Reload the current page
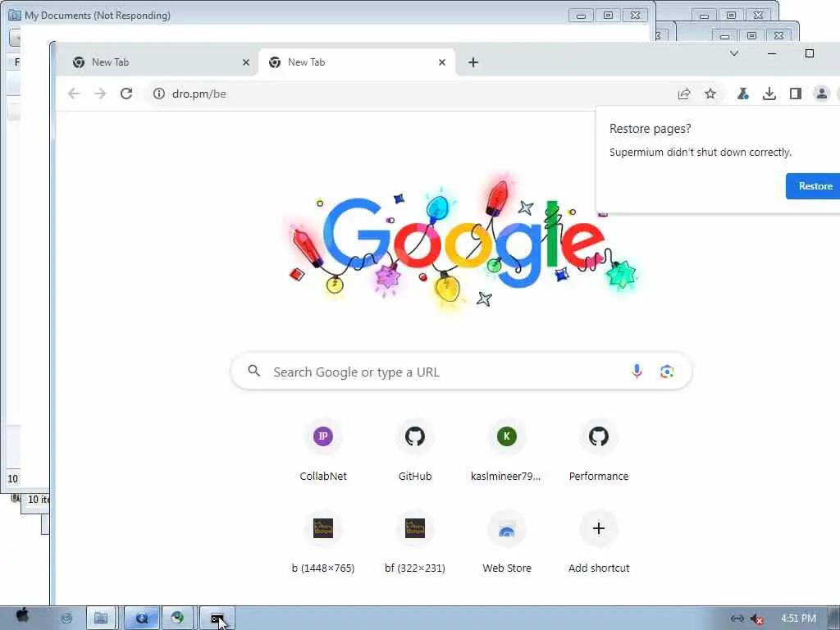Screen dimensions: 840x630 [x=126, y=94]
